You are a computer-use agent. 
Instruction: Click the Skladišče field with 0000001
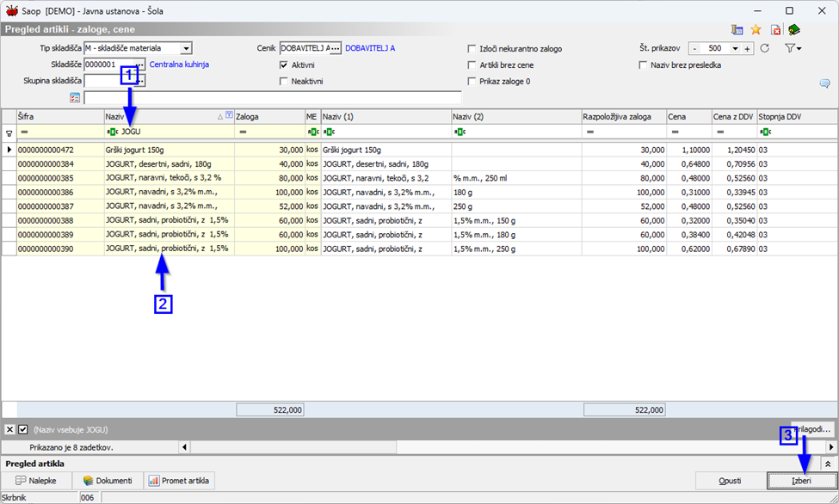[x=108, y=65]
